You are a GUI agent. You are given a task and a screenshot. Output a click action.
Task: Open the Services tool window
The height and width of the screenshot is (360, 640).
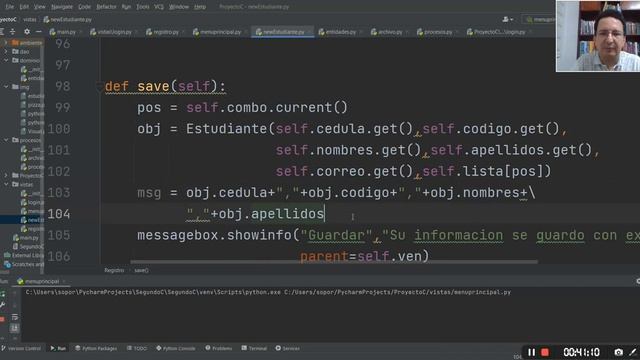point(288,348)
